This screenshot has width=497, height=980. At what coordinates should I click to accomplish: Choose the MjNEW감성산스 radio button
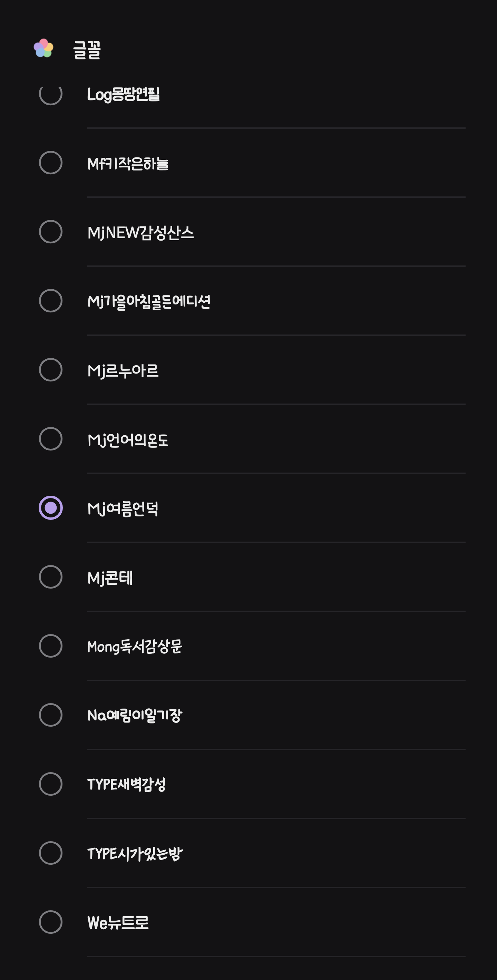[x=51, y=232]
